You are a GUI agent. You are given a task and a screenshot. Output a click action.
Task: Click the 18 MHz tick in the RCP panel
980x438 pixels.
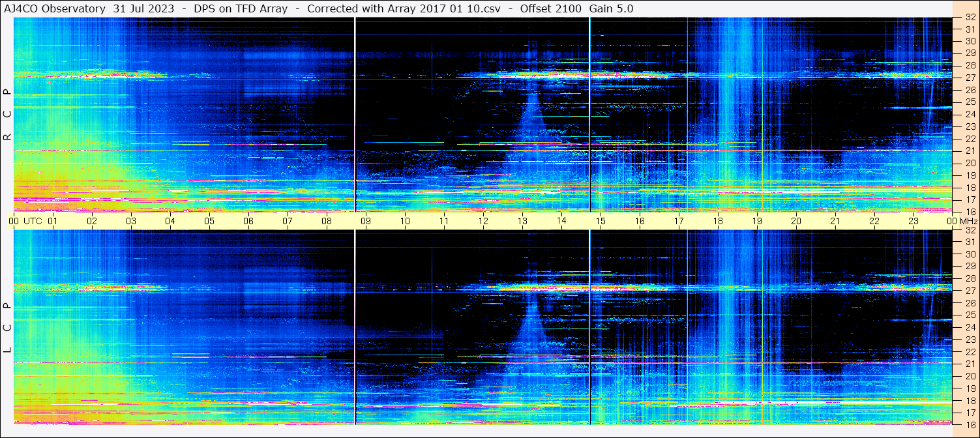970,187
